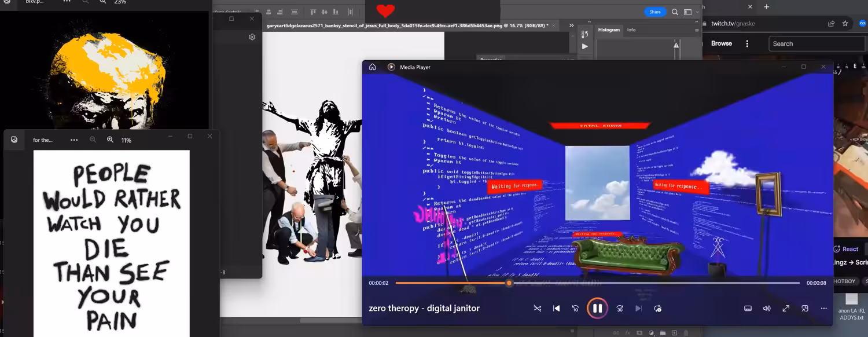Viewport: 868px width, 337px height.
Task: Click the seek bar thumb in Media Player
Action: click(509, 283)
